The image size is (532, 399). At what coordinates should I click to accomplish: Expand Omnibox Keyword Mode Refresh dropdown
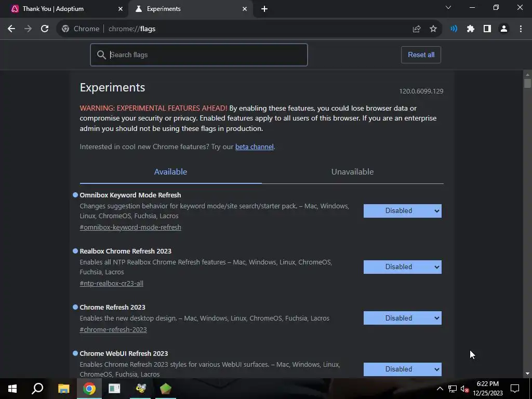click(403, 211)
